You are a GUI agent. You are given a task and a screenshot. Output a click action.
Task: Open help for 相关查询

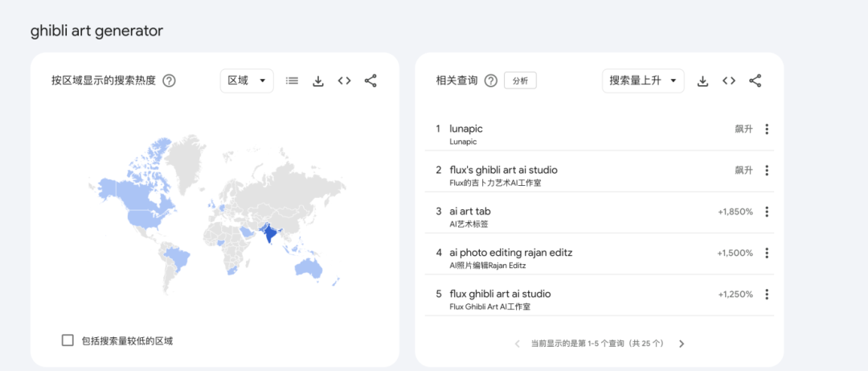(x=490, y=81)
